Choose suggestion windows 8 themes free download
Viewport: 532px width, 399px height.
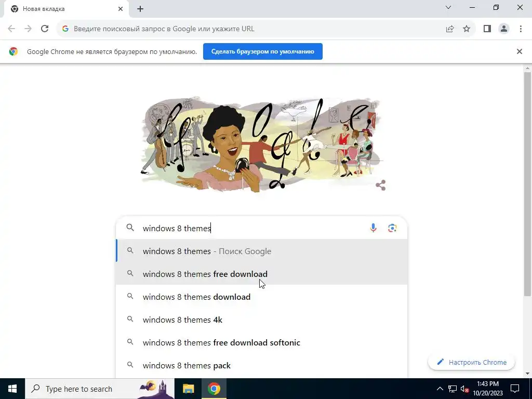tap(261, 274)
